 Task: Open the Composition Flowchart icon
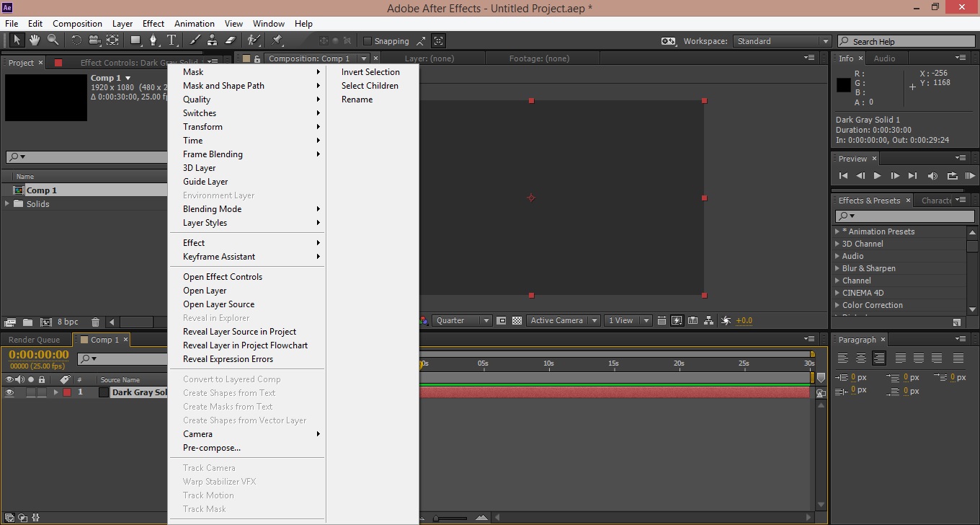709,320
